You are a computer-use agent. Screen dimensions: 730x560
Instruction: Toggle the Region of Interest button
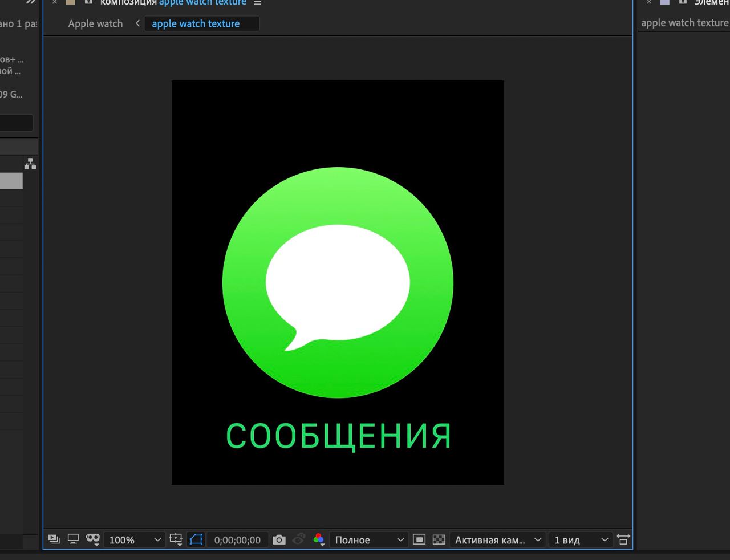point(419,539)
